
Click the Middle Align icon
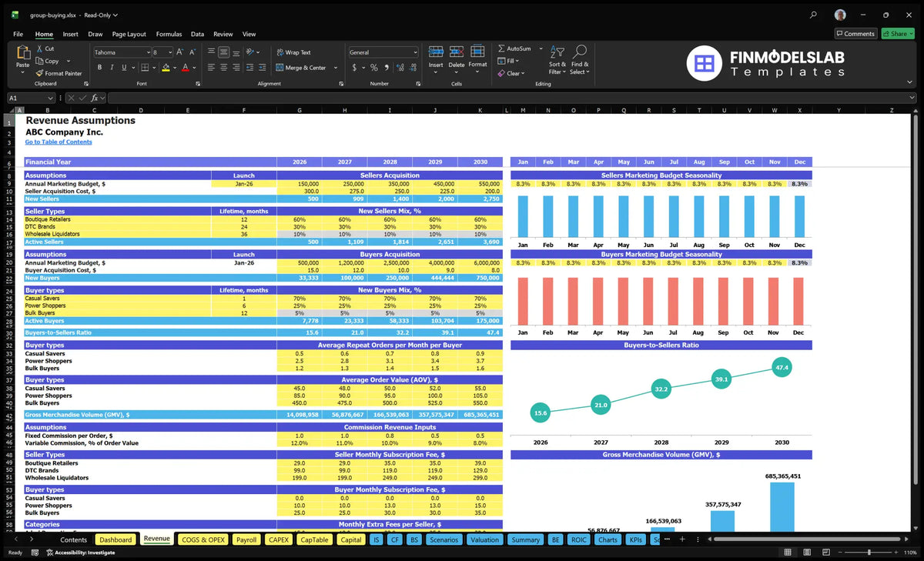coord(223,52)
